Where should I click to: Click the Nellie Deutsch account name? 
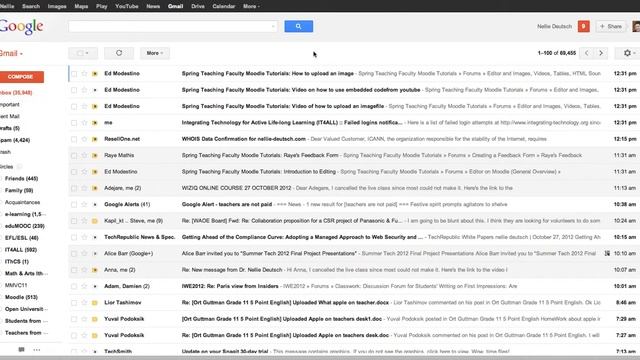pos(554,27)
